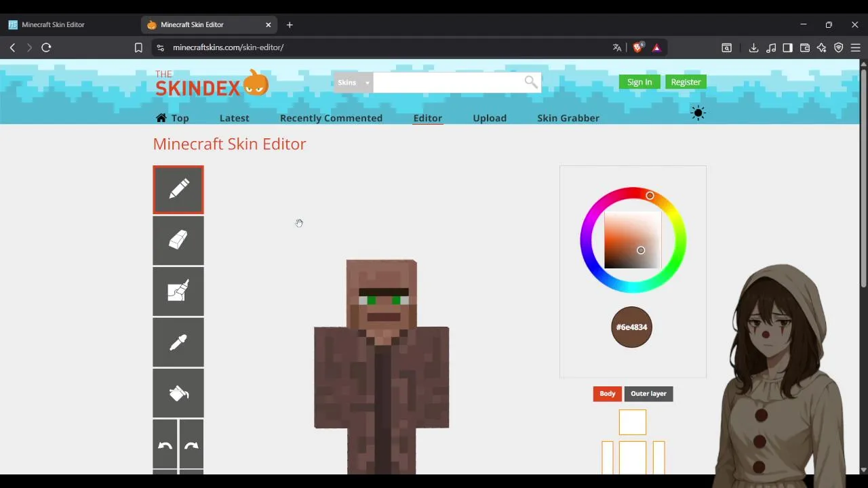Go to the Editor page
868x488 pixels.
(427, 118)
